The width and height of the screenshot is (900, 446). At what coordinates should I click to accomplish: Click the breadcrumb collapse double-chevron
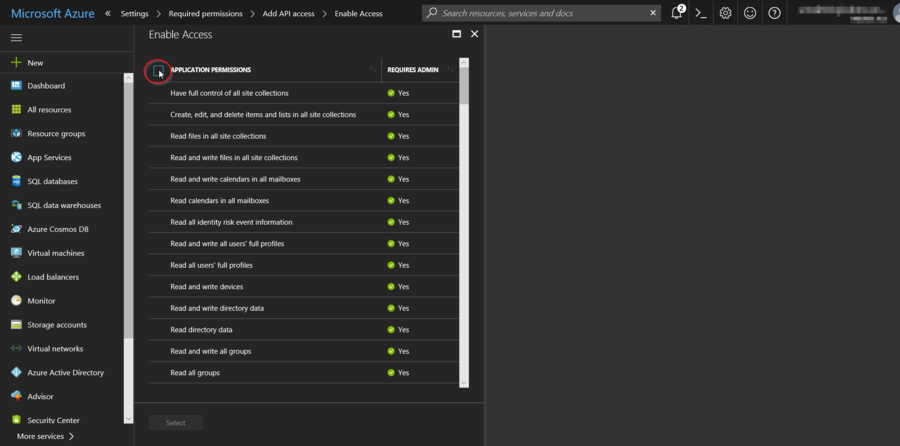pyautogui.click(x=108, y=14)
